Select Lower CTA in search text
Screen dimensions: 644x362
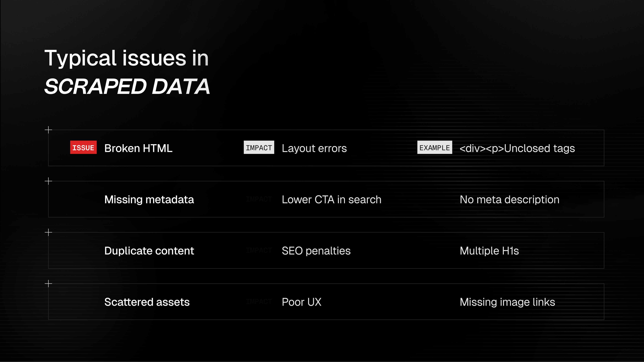click(331, 199)
